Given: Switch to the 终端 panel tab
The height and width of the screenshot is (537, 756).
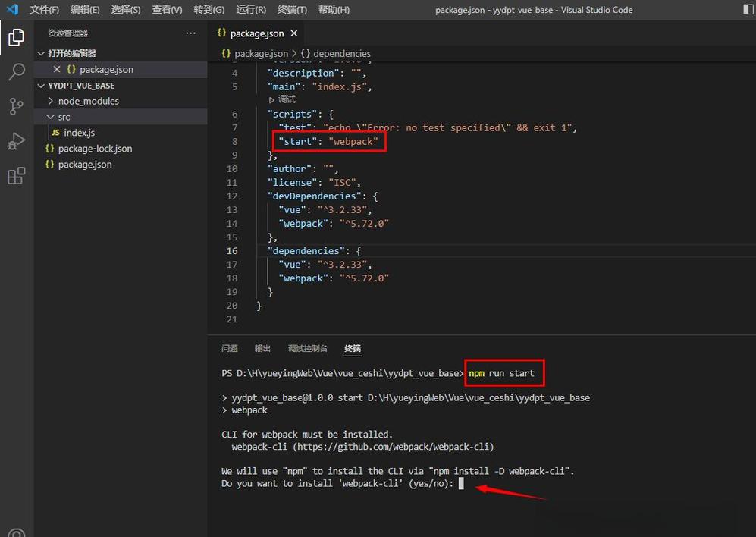Looking at the screenshot, I should [x=353, y=348].
